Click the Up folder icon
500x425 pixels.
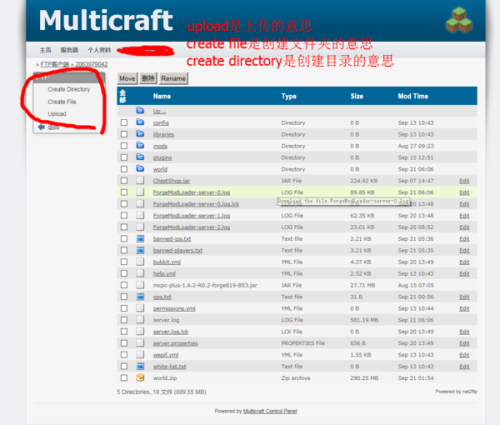coord(140,110)
